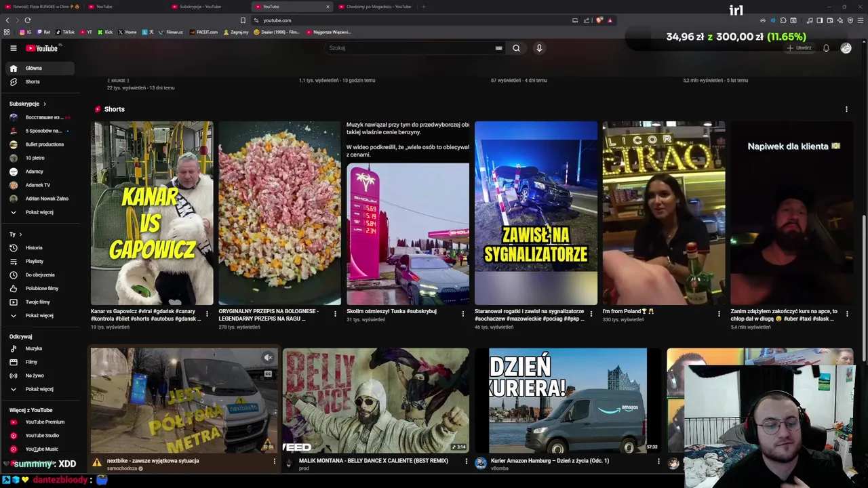Switch to Chodzimy po Mogadiszu browser tab

coord(374,7)
